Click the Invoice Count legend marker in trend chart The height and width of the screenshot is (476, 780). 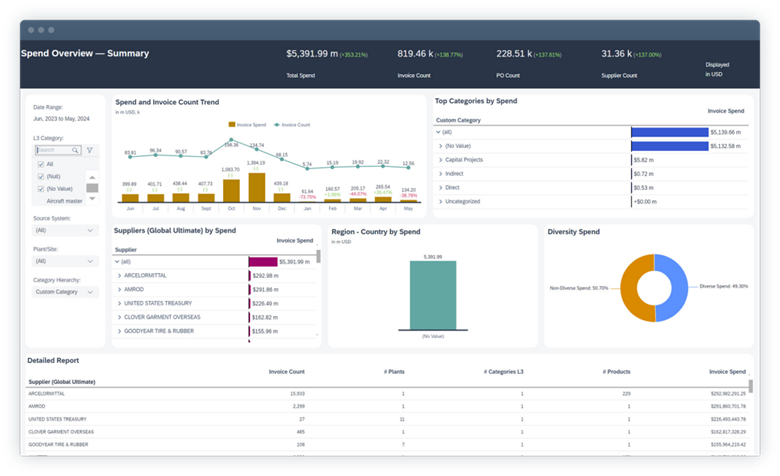(x=275, y=125)
